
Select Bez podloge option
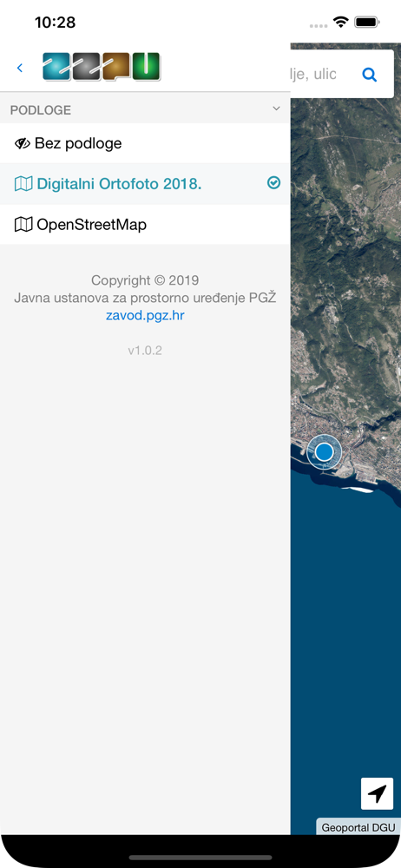[145, 143]
